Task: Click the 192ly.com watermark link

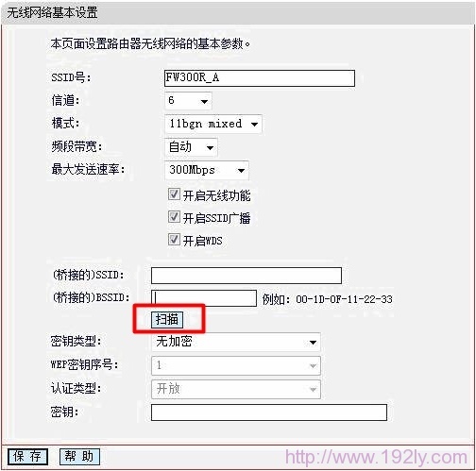Action: 376,457
